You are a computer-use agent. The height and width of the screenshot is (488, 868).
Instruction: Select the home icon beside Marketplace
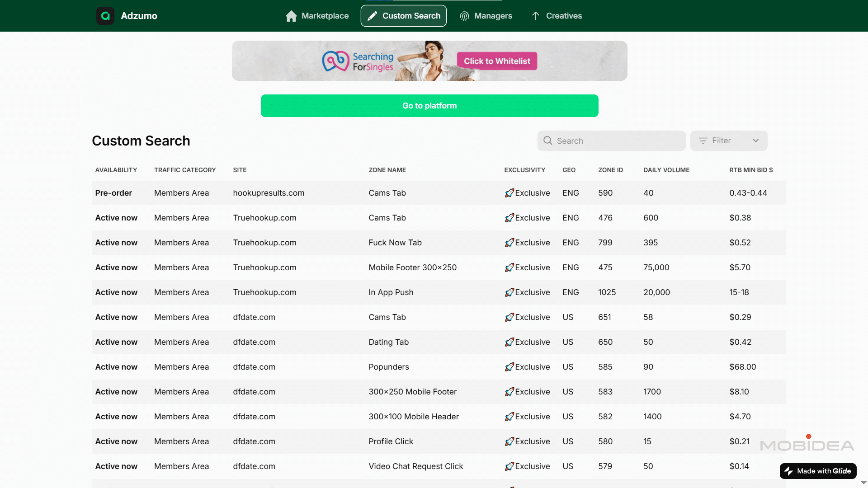(291, 16)
